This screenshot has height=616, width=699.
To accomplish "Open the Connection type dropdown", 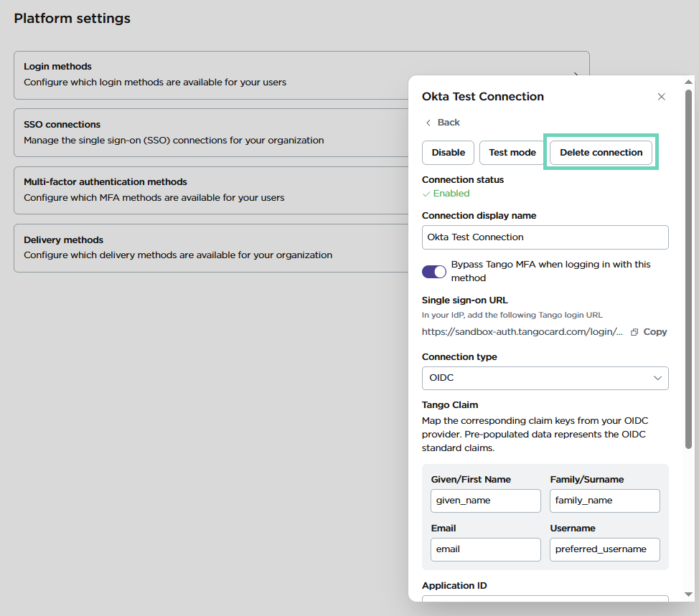I will [x=545, y=378].
